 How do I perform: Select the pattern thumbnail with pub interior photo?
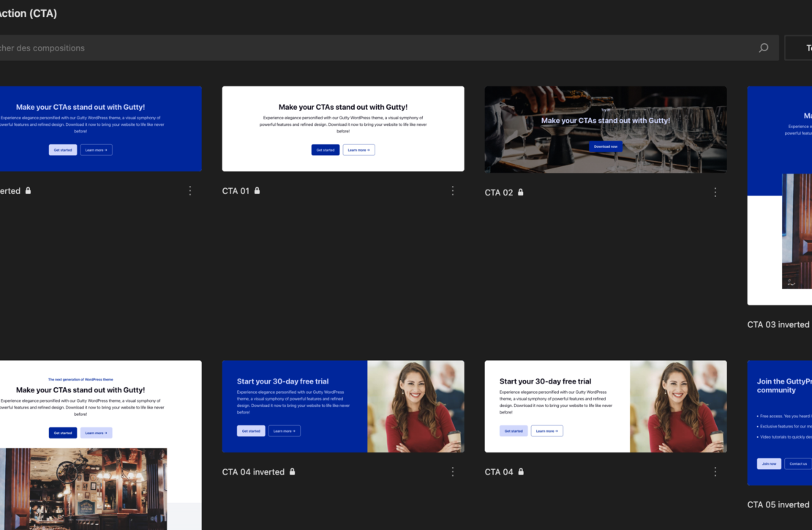tap(100, 445)
